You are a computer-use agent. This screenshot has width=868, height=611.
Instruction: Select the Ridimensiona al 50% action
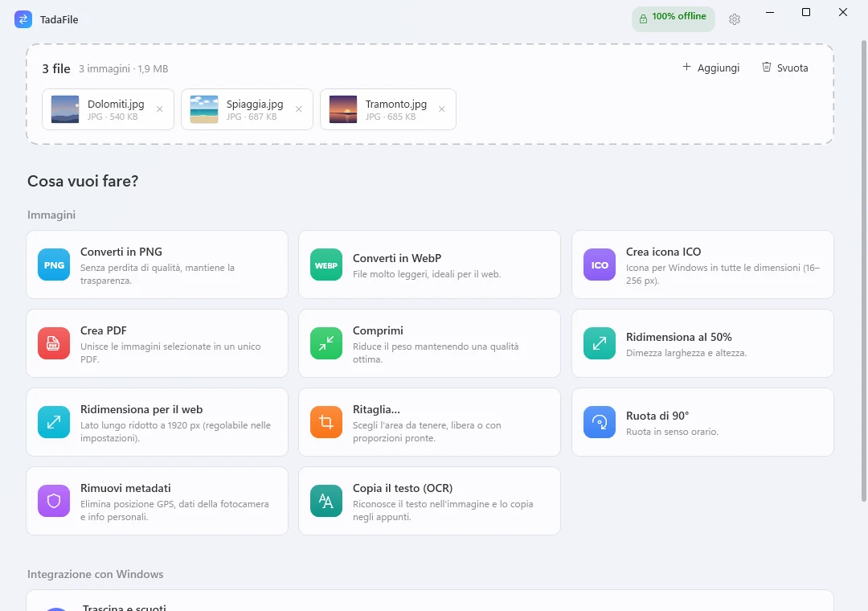pos(702,343)
